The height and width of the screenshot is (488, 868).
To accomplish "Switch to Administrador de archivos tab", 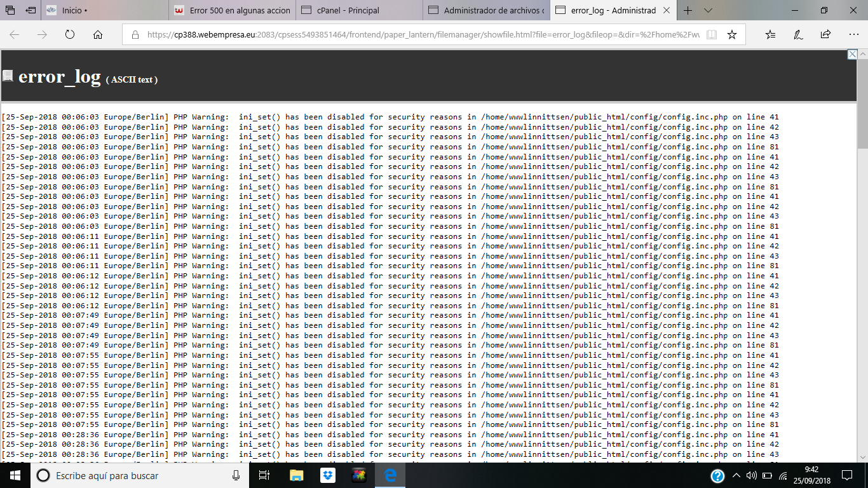I will click(487, 10).
